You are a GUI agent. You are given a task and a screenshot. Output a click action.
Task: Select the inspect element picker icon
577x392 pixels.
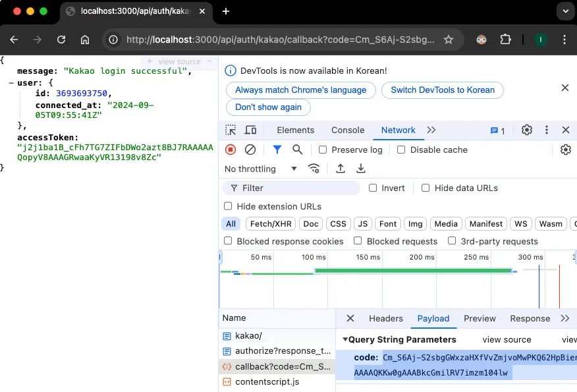coord(230,130)
